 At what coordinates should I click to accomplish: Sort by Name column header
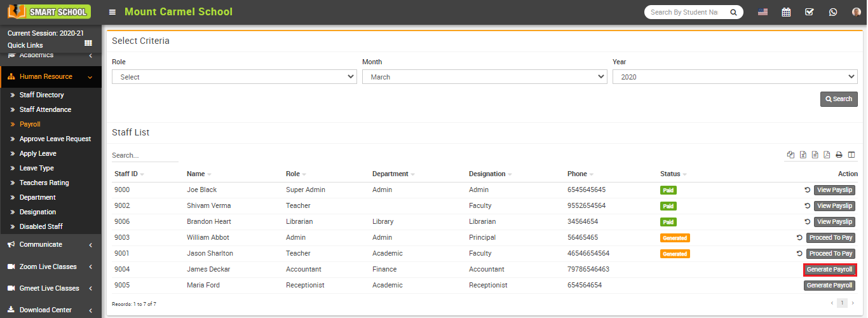point(199,174)
